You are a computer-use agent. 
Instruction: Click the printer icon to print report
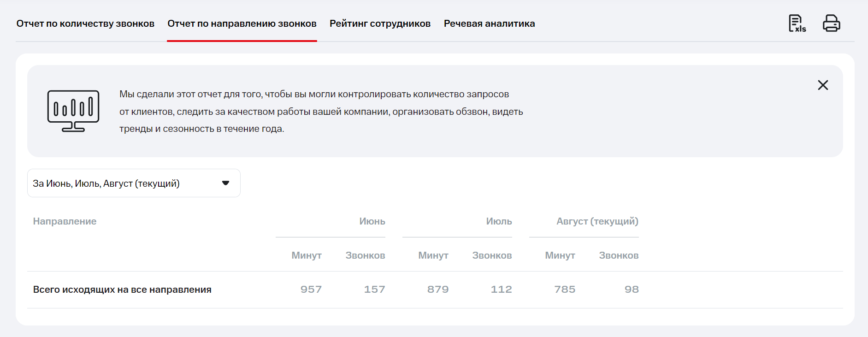[831, 24]
